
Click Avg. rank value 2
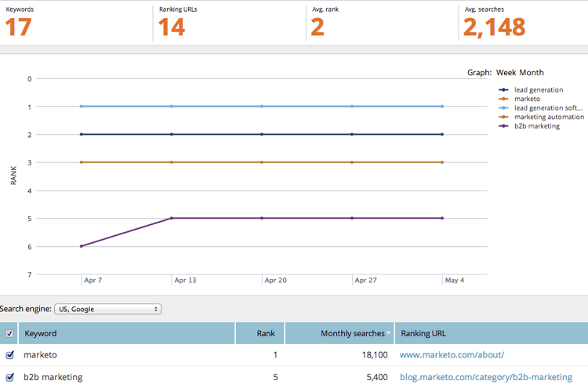(x=318, y=27)
